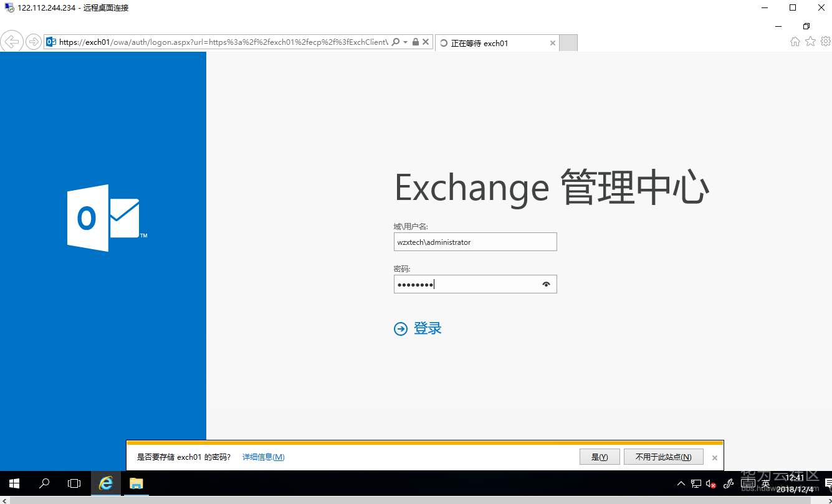Viewport: 832px width, 504px height.
Task: Click 是(Y) to save the password
Action: click(599, 457)
